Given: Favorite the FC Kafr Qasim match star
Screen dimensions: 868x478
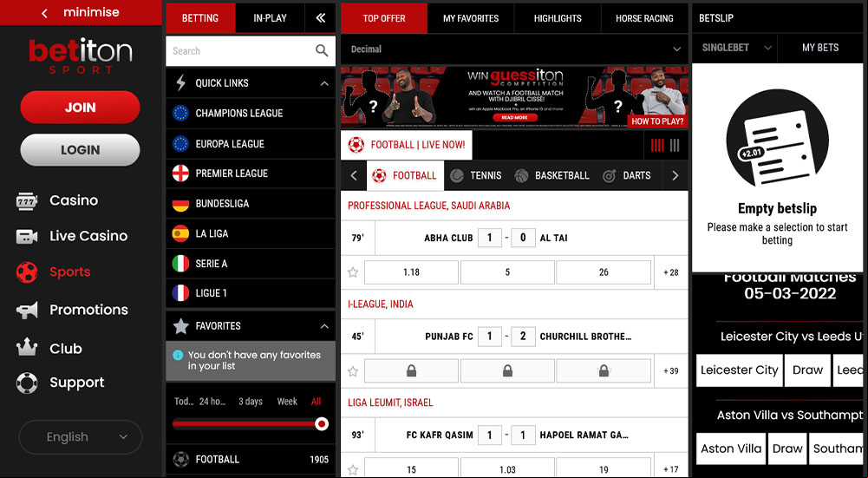Looking at the screenshot, I should [353, 469].
